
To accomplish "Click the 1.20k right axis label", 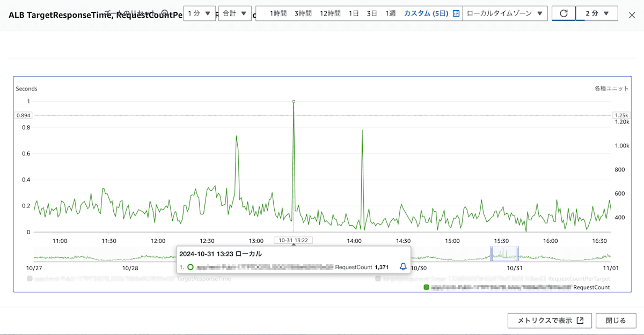I will pos(622,122).
